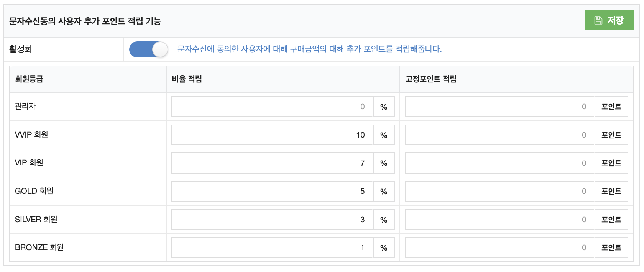This screenshot has width=644, height=272.
Task: Click the SILVER 회원 percentage rate input
Action: 273,220
